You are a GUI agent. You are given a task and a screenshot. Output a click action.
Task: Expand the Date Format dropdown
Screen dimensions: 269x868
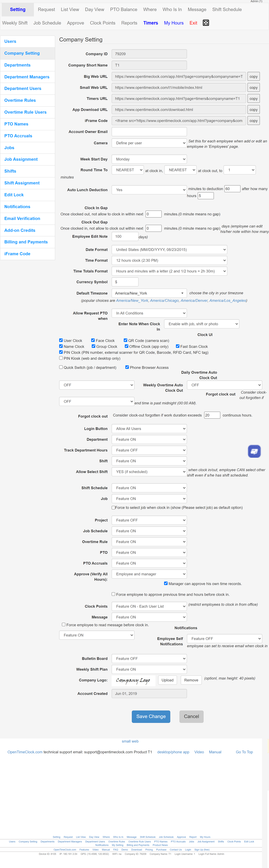click(x=169, y=250)
